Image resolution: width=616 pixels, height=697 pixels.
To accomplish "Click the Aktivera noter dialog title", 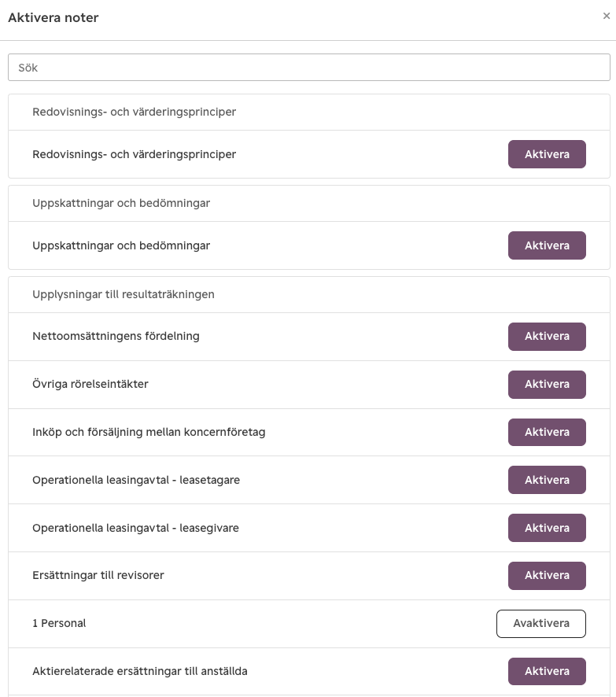I will tap(53, 18).
